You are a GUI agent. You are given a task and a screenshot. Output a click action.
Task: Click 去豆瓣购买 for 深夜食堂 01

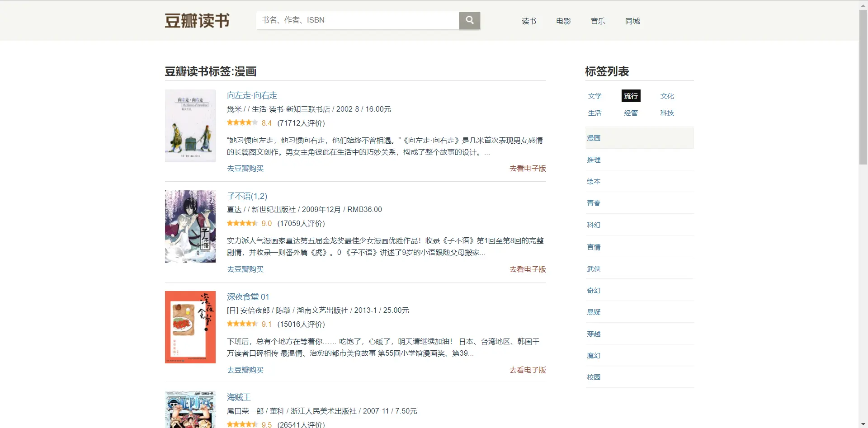245,370
